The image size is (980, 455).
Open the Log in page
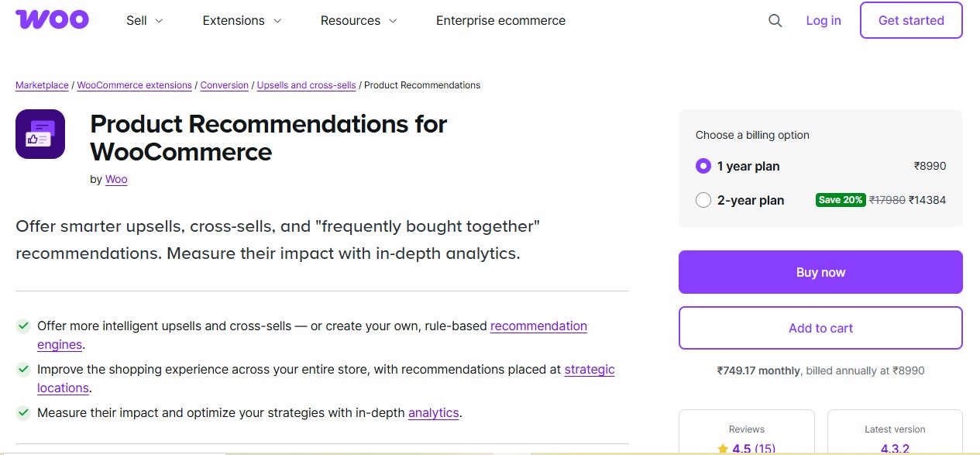pyautogui.click(x=823, y=20)
